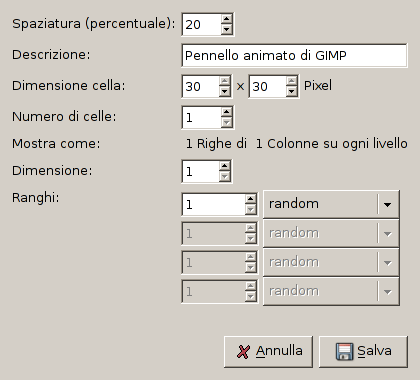Open the last random dropdown in Ranghi
The image size is (420, 380).
pos(331,291)
